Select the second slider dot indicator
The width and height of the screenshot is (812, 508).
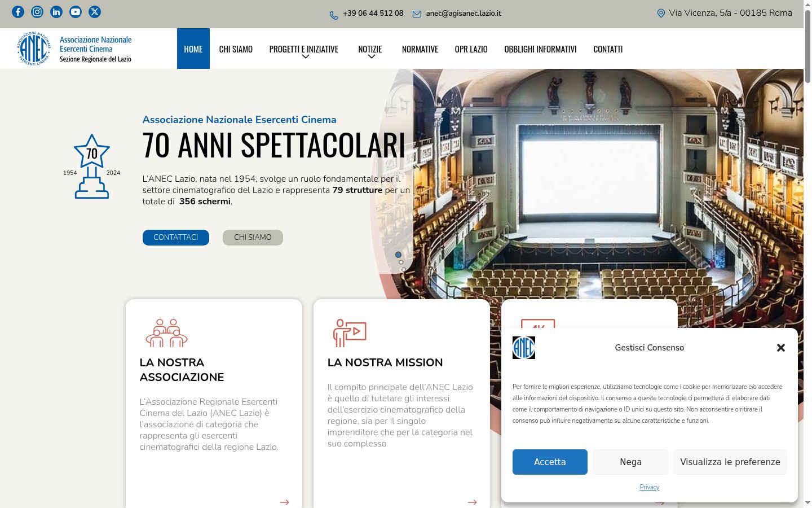(x=401, y=262)
